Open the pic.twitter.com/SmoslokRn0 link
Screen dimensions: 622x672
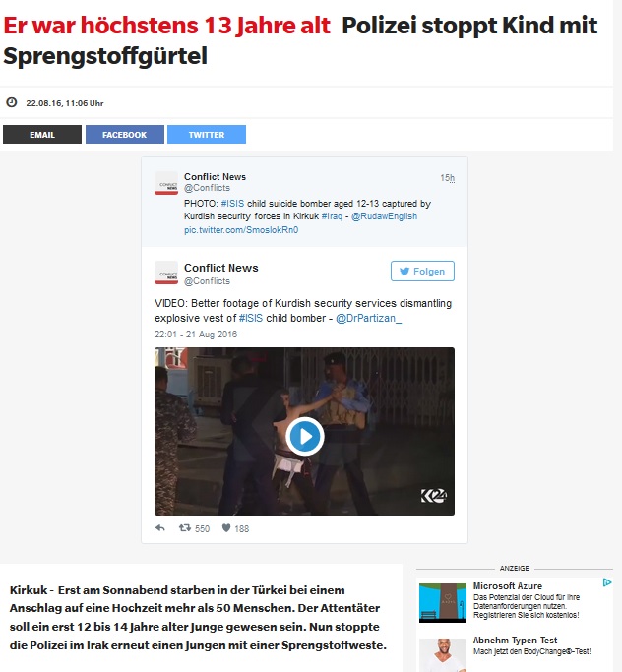(241, 229)
